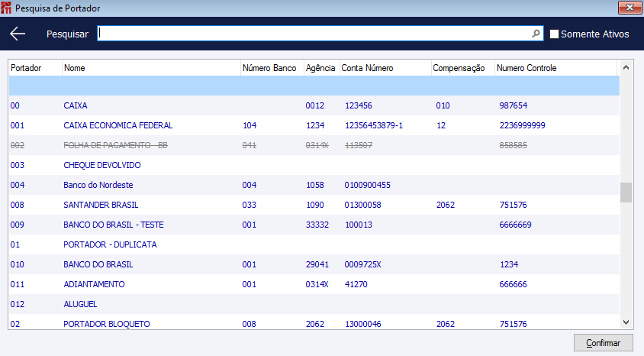This screenshot has width=644, height=356.
Task: Click the Confirmar button
Action: pyautogui.click(x=604, y=343)
